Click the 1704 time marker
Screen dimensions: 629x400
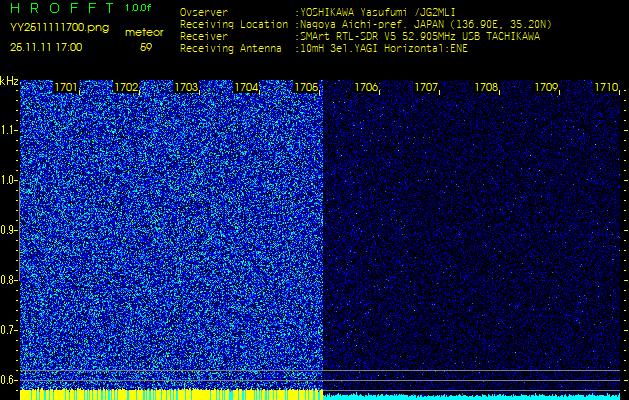[x=246, y=87]
